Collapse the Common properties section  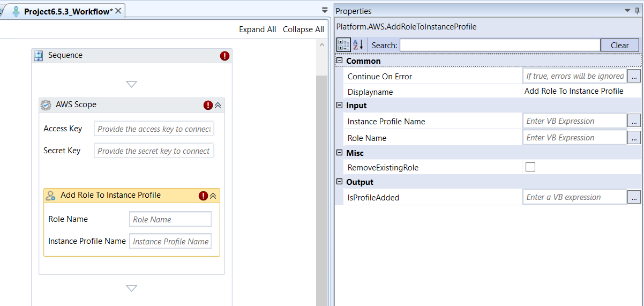340,61
